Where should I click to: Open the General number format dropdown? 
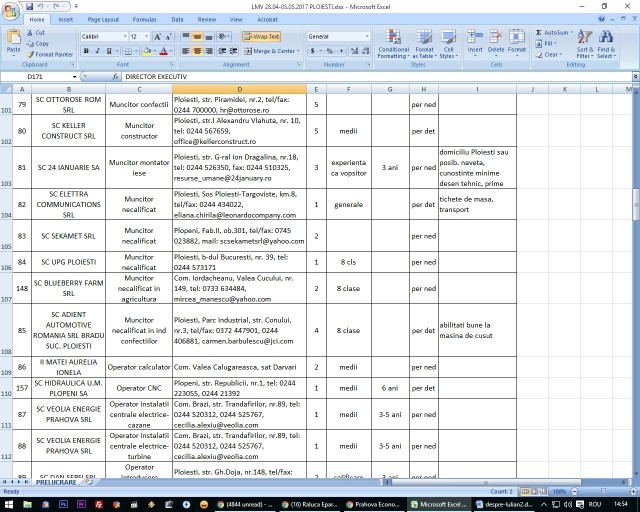(367, 37)
